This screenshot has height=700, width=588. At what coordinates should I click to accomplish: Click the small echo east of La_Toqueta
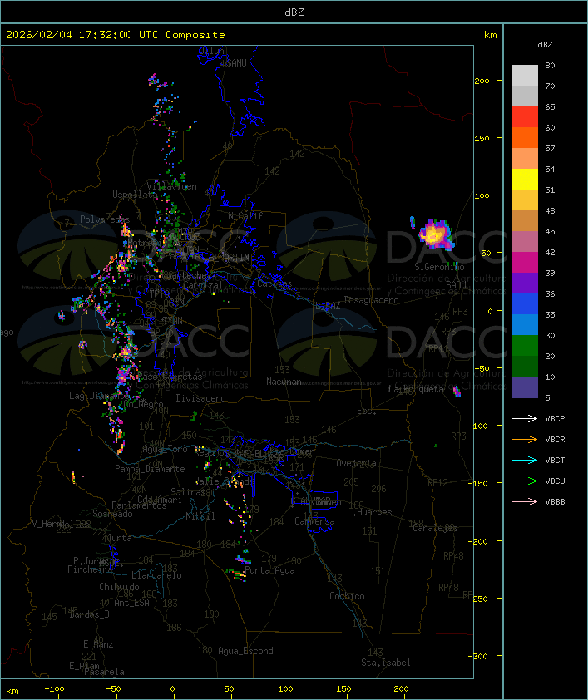[x=457, y=391]
